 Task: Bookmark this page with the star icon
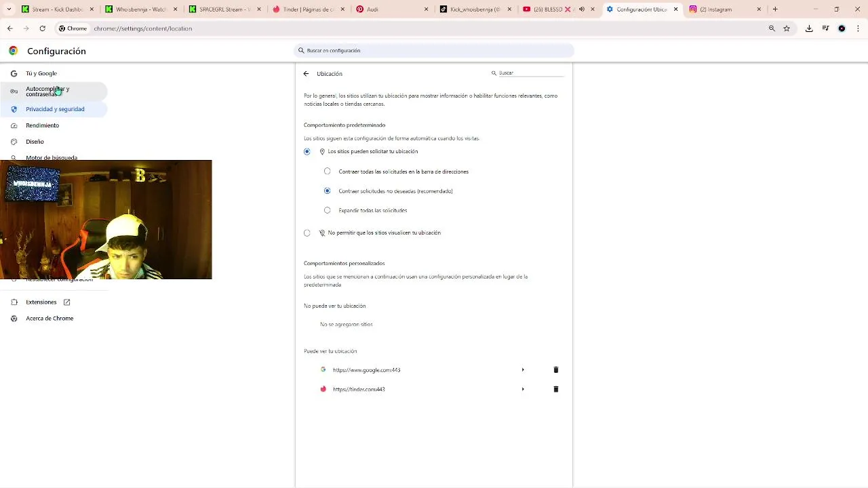(787, 28)
